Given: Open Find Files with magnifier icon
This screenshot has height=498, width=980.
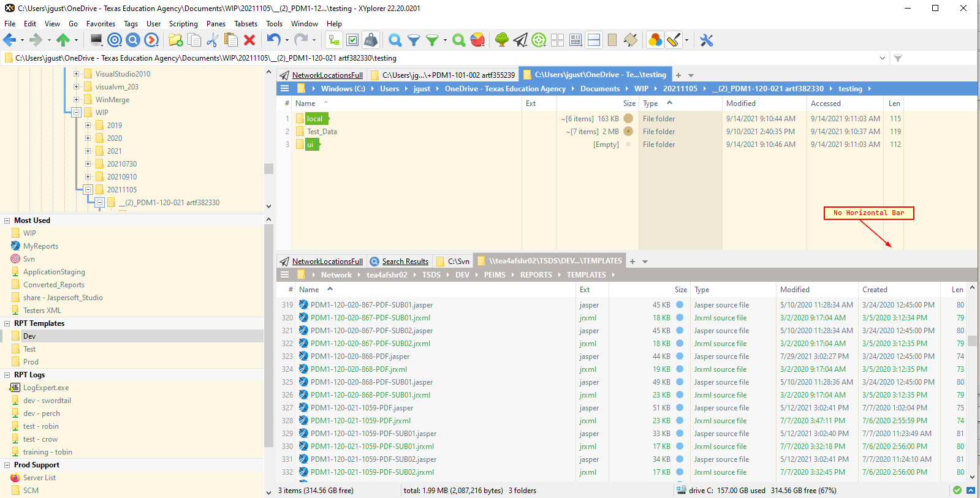Looking at the screenshot, I should 395,40.
